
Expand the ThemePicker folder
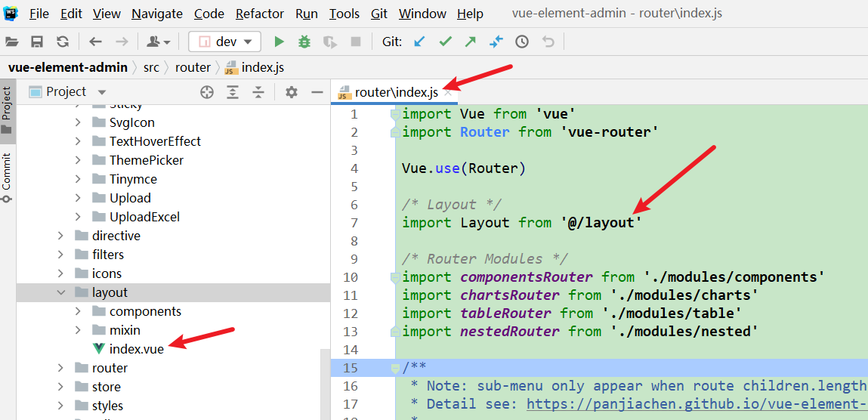(79, 160)
